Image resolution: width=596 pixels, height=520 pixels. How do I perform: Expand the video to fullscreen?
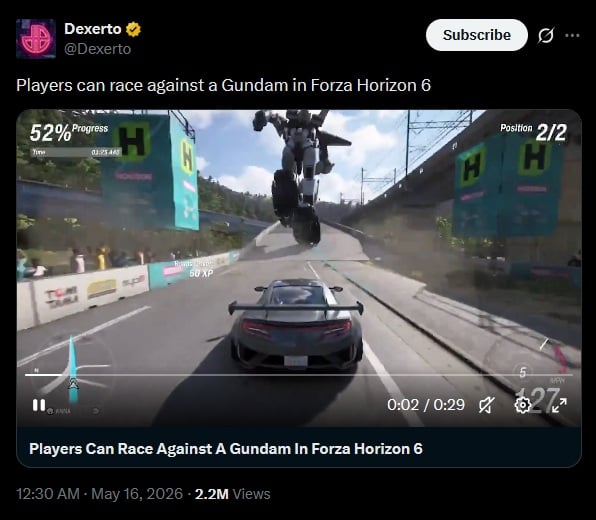click(x=559, y=405)
